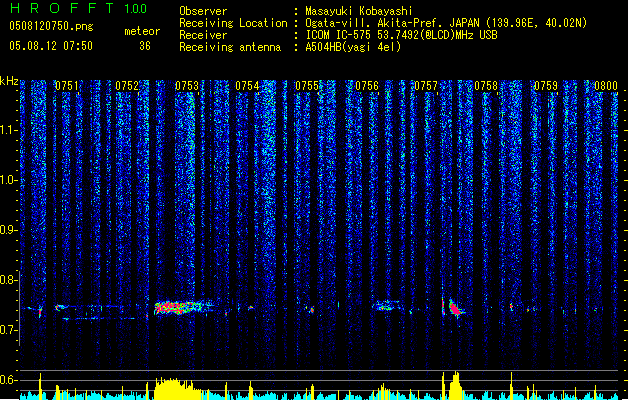The image size is (629, 400).
Task: Click the Receiving antenna field label
Action: coord(230,47)
